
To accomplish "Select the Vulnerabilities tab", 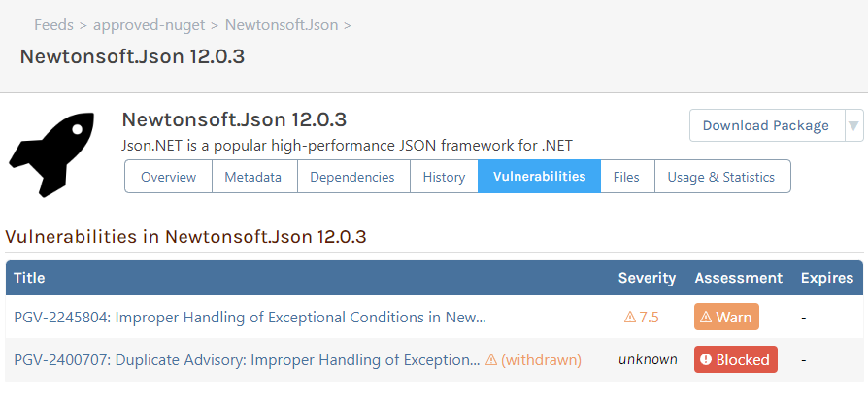I will coord(539,177).
